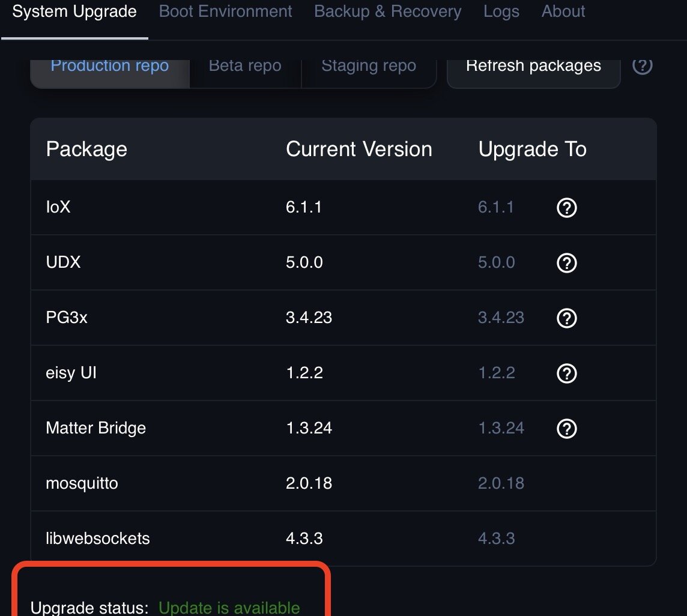687x616 pixels.
Task: Open help icon for IoX row
Action: click(x=566, y=208)
